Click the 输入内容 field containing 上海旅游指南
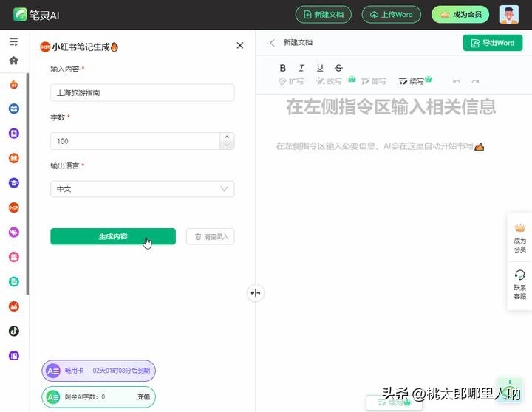 coord(142,92)
